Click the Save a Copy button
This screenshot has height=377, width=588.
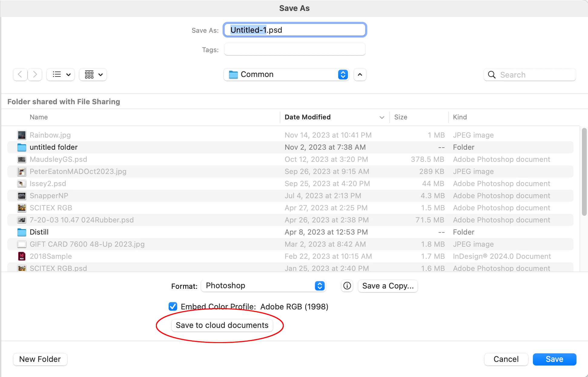click(388, 286)
